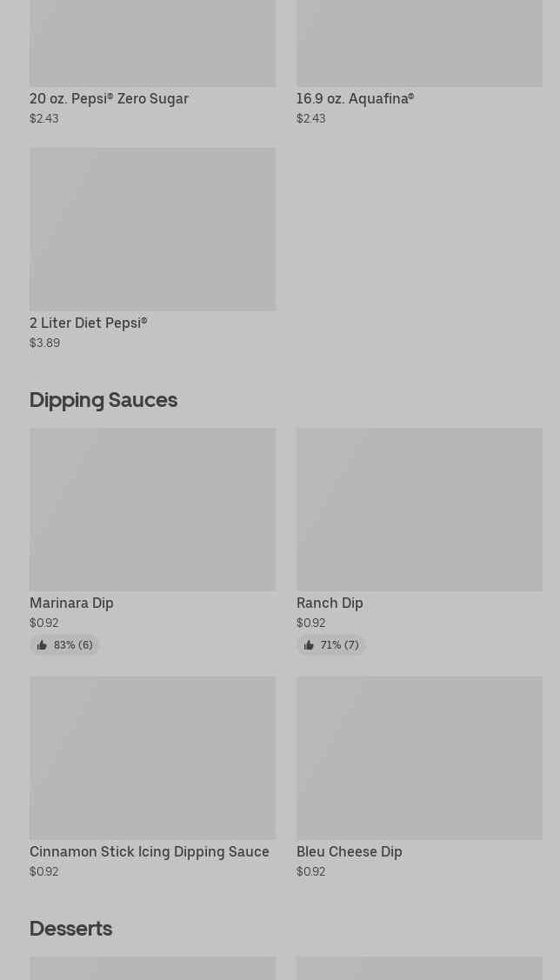Click the 83% (6) rating text
The image size is (560, 980).
(73, 645)
